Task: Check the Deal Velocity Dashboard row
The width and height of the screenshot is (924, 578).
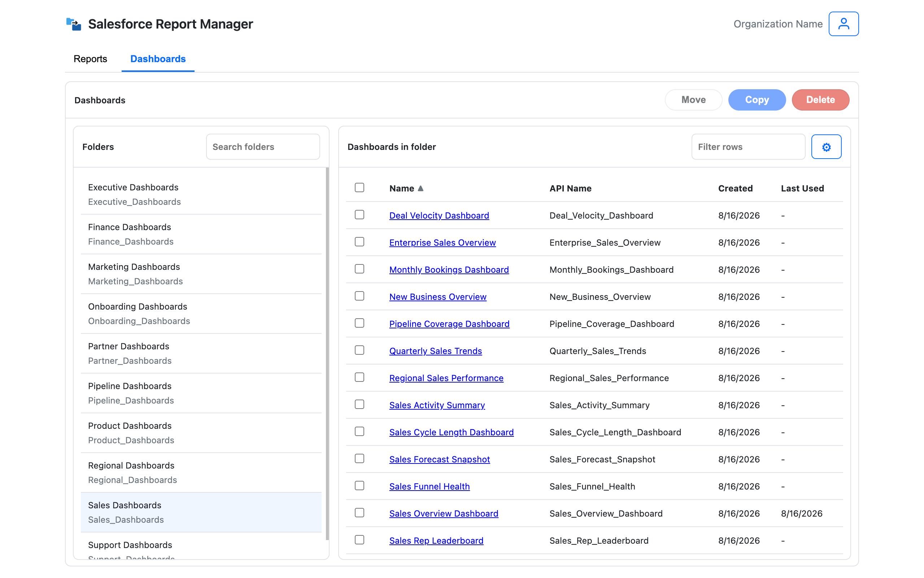Action: tap(359, 215)
